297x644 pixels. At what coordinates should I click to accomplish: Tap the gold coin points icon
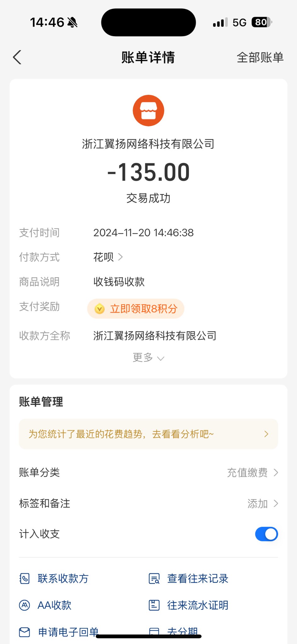100,309
